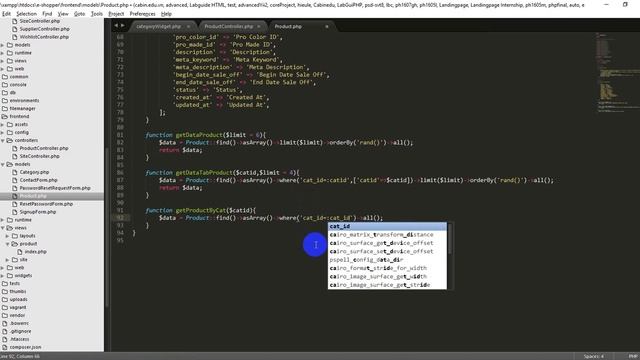Go to previous tab with left arrow
This screenshot has height=360, width=640.
coord(116,26)
